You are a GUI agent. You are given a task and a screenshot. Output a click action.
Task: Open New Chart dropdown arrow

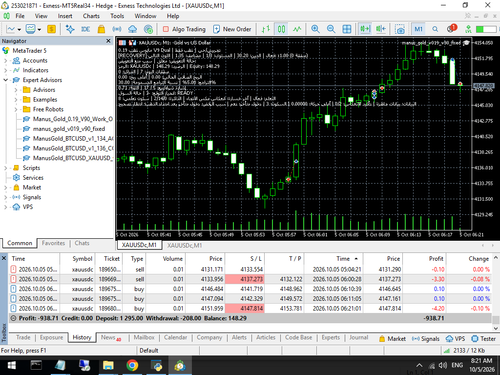click(x=19, y=30)
